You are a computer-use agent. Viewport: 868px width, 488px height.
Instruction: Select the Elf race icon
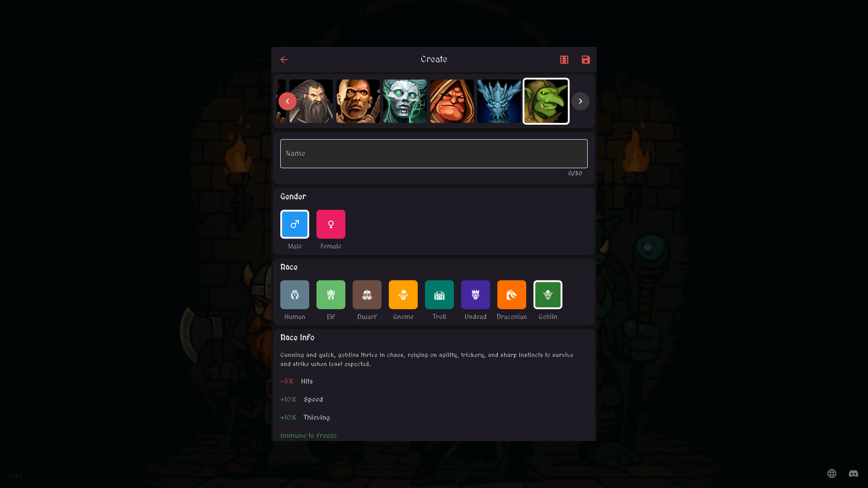pos(330,294)
